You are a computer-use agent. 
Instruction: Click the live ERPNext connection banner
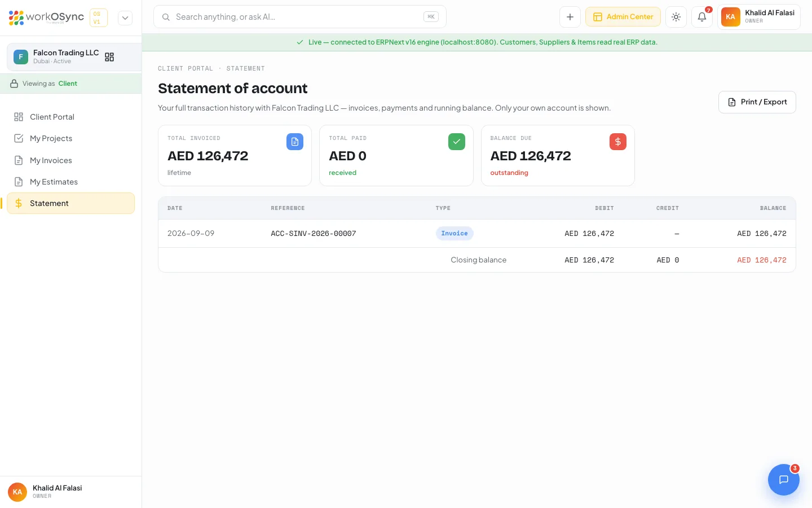(x=477, y=42)
